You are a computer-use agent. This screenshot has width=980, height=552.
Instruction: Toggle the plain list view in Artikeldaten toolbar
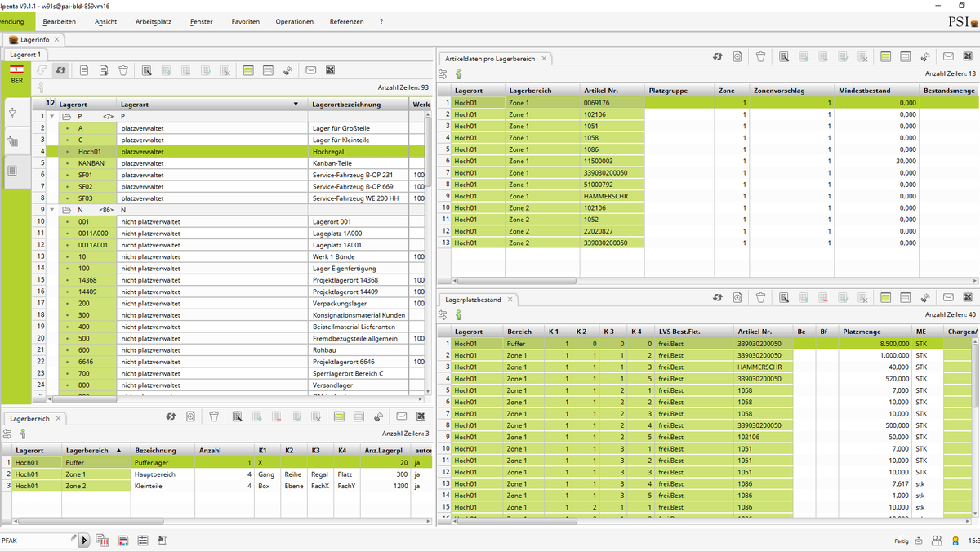[x=906, y=56]
